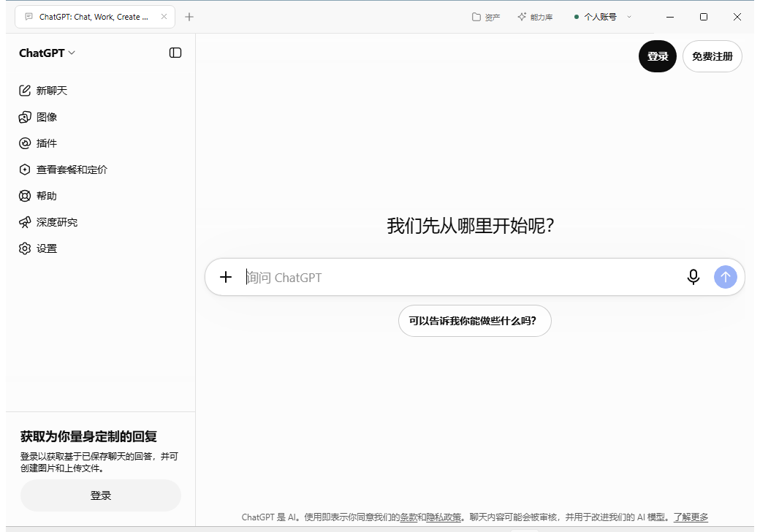The height and width of the screenshot is (532, 760).
Task: Open 查看套餐和定价 pricing page
Action: [x=63, y=170]
